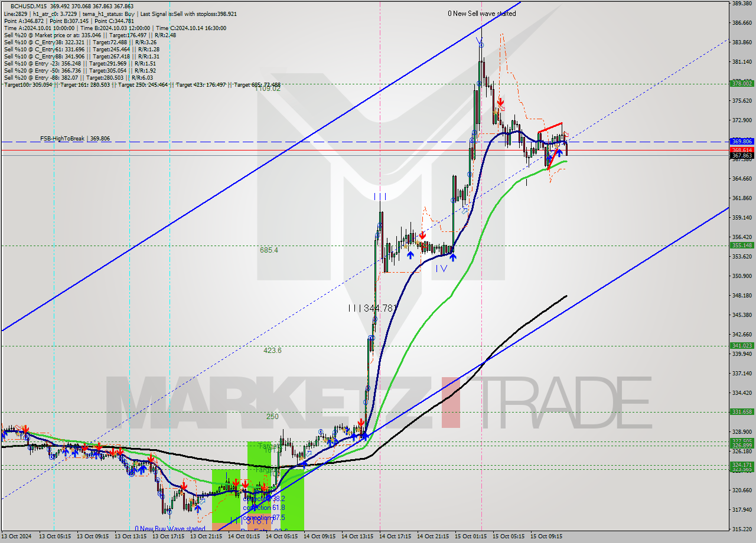The image size is (756, 543).
Task: Click the 334.420 price axis value
Action: (742, 392)
